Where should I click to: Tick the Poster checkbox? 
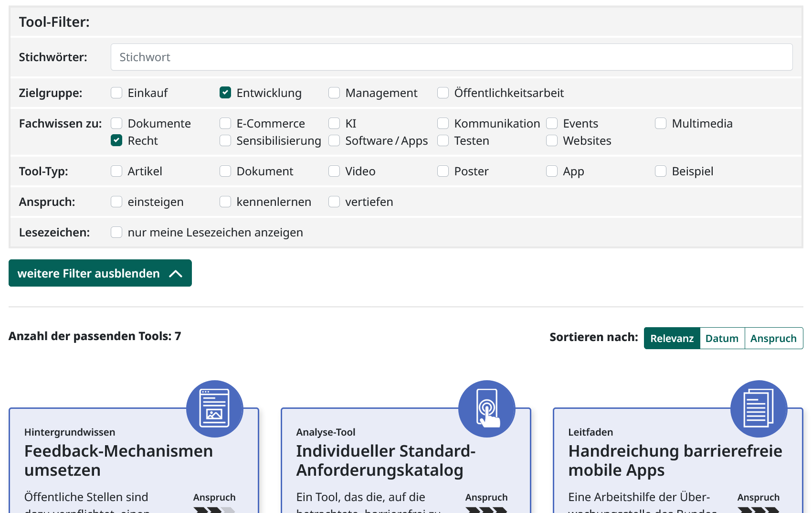click(x=443, y=171)
